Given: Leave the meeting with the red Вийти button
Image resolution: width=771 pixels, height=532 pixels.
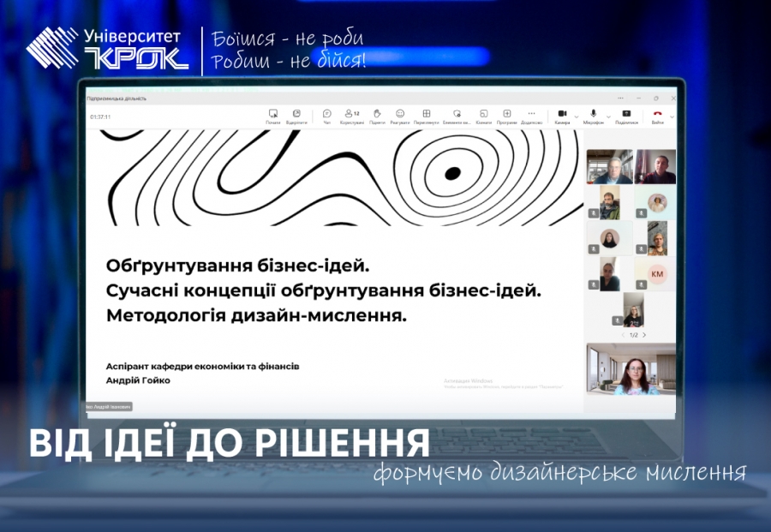Looking at the screenshot, I should point(657,114).
